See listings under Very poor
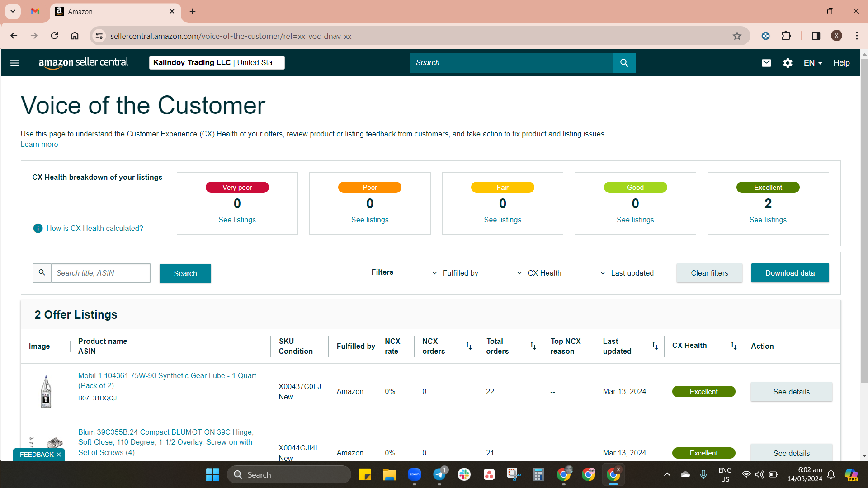 (237, 220)
